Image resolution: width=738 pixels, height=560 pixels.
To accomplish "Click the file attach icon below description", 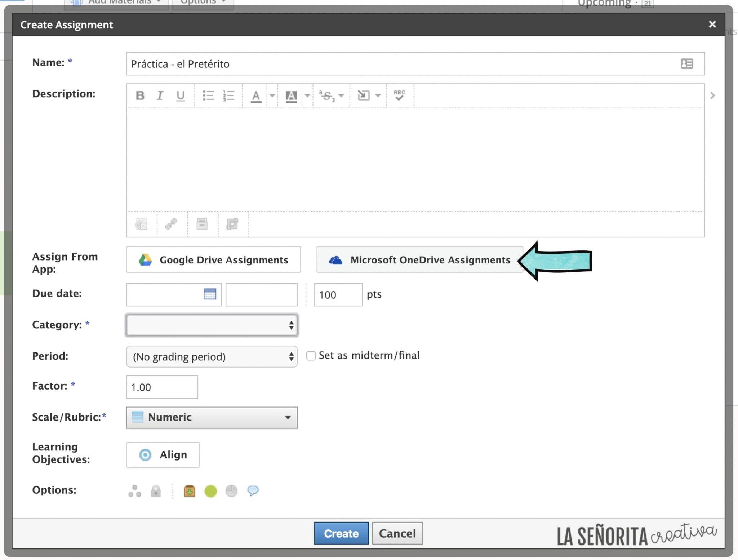I will point(202,224).
